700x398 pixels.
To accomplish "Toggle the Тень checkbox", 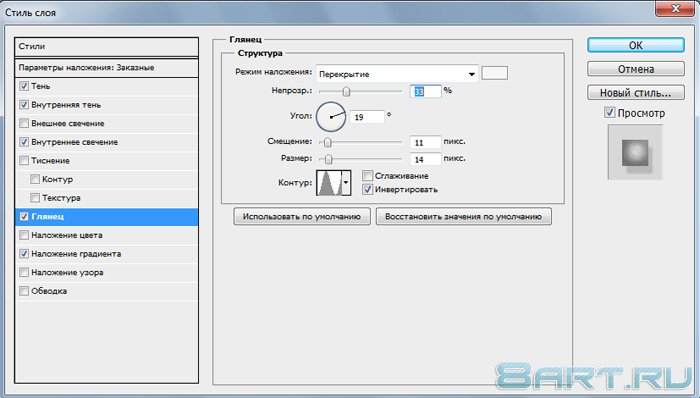I will 24,86.
